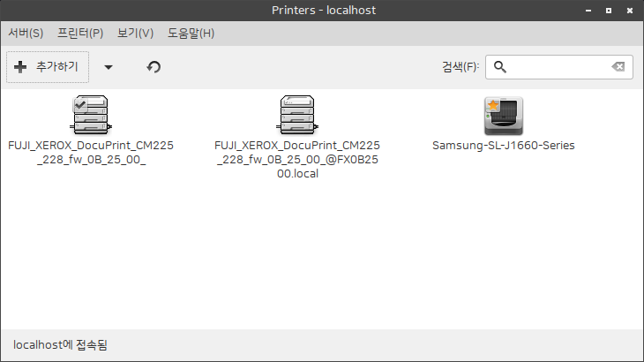Close the Printers - localhost window
This screenshot has height=362, width=644.
click(x=628, y=11)
